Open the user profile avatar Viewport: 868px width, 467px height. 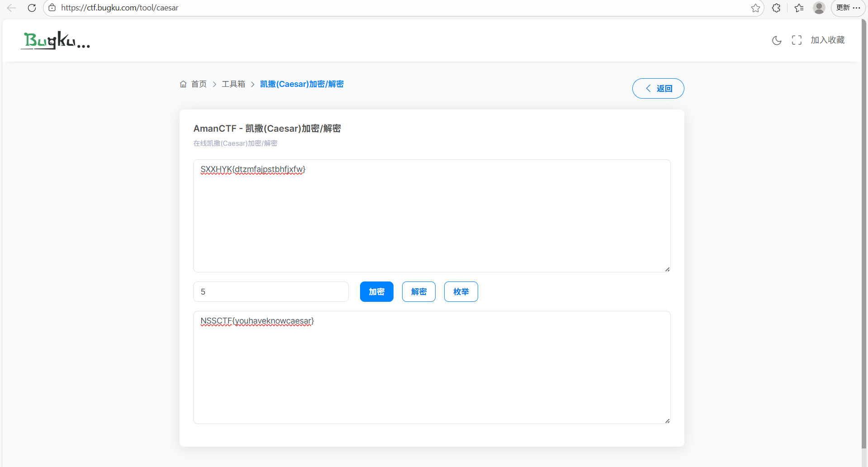819,8
